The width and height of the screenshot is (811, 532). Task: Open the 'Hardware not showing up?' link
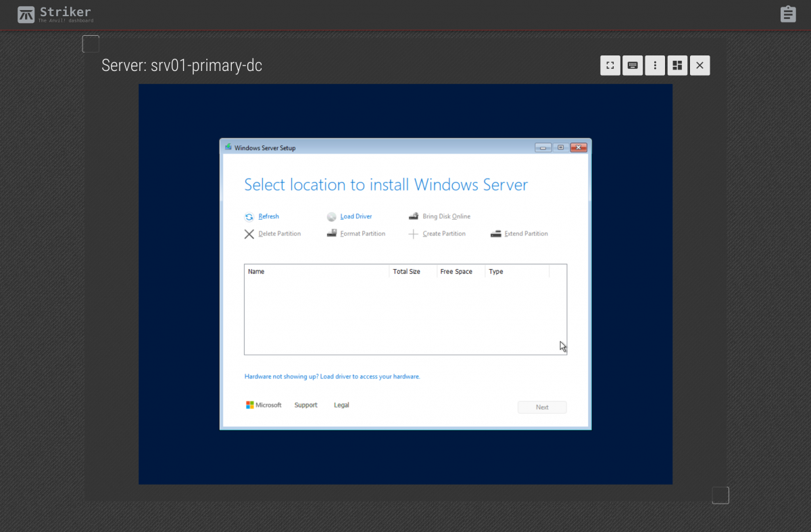coord(332,377)
